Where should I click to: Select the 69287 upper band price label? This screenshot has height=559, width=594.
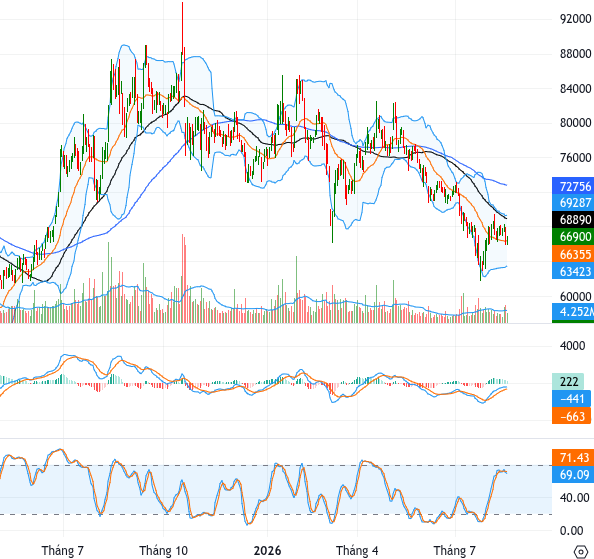tap(573, 203)
